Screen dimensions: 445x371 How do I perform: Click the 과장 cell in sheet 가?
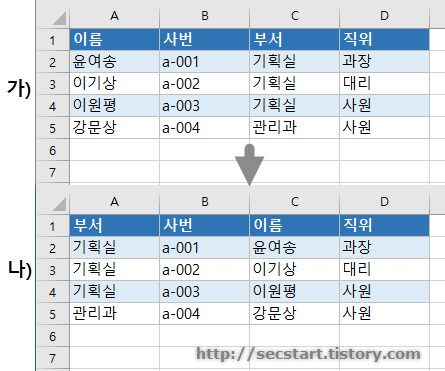[x=384, y=61]
